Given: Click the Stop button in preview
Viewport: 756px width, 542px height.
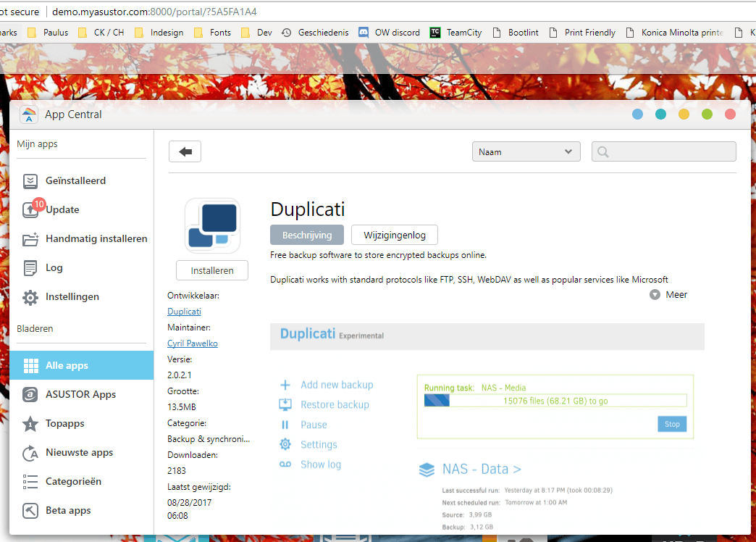Looking at the screenshot, I should pyautogui.click(x=672, y=424).
